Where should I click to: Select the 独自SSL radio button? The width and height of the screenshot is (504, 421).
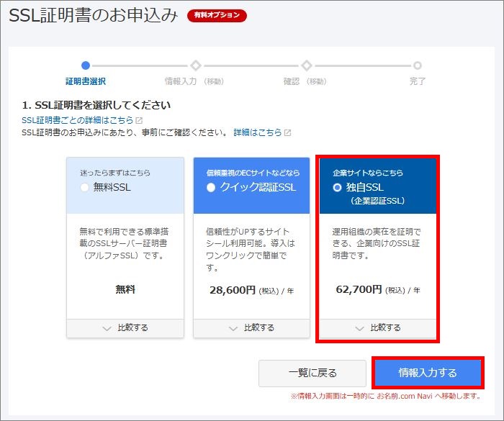(337, 187)
